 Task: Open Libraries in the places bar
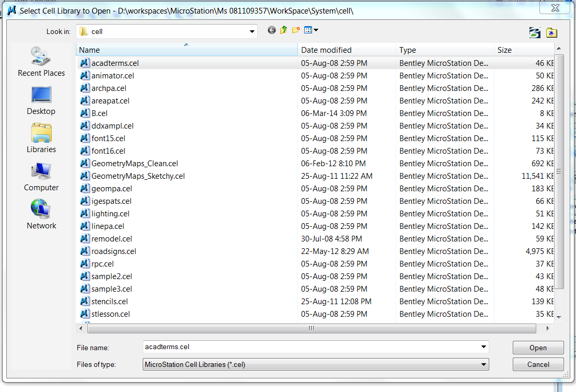pos(41,138)
